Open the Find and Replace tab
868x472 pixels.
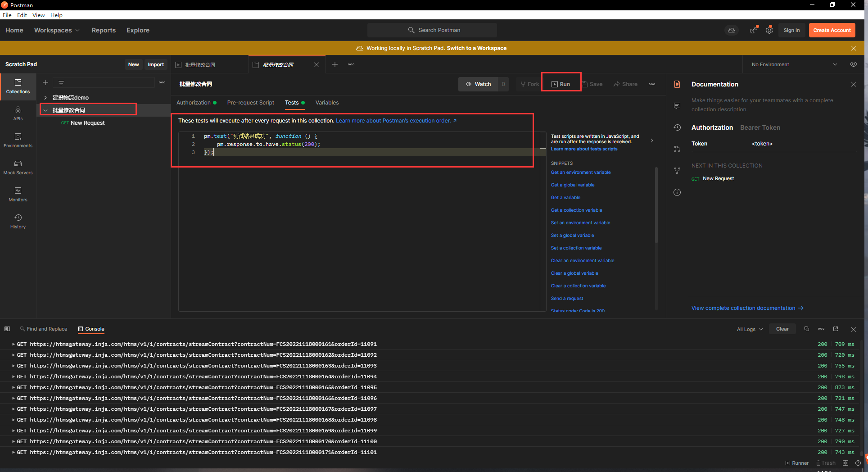(x=43, y=329)
